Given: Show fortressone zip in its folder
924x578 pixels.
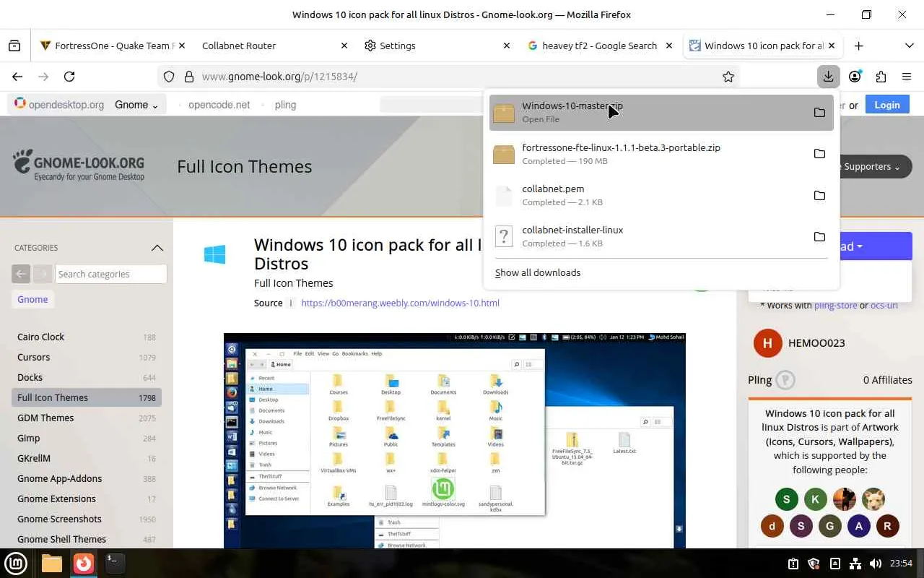Looking at the screenshot, I should [819, 154].
